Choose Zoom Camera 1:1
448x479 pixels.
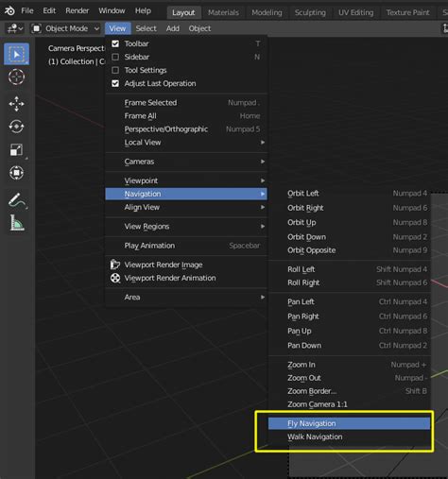click(x=350, y=404)
